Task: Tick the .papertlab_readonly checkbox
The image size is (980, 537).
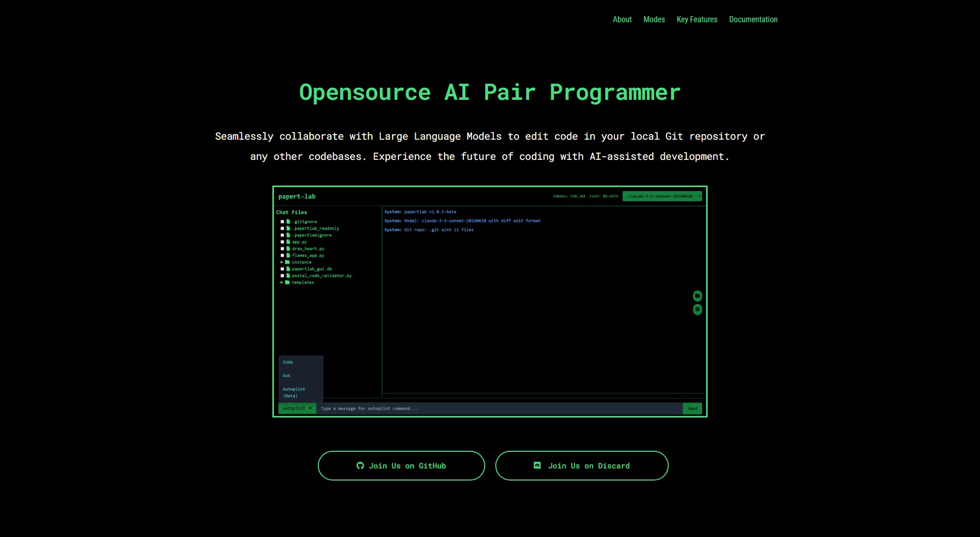Action: tap(282, 228)
